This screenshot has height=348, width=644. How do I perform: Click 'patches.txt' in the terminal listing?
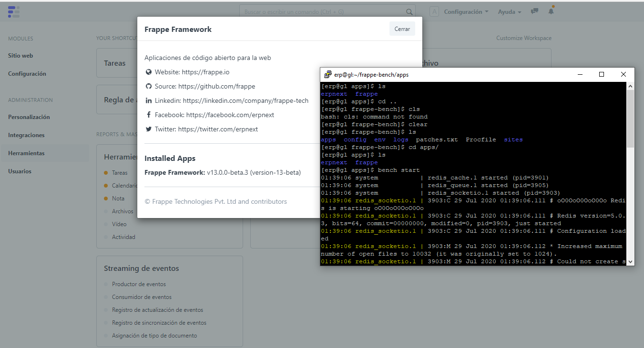437,139
